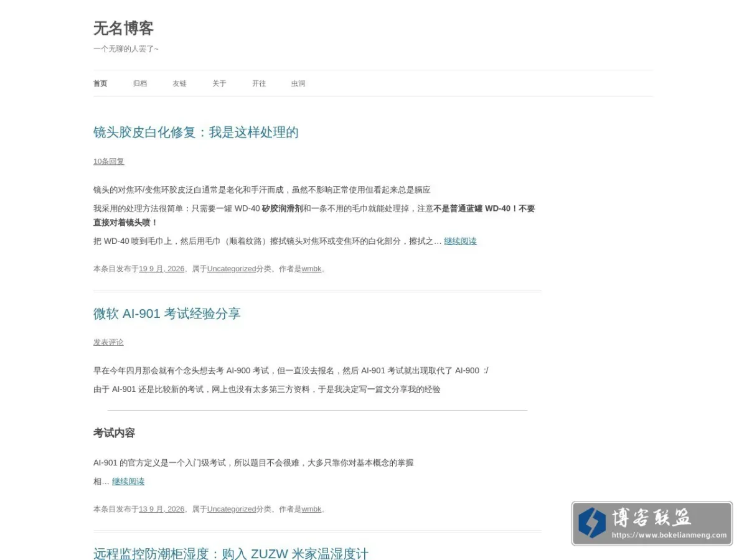Open the 归档 menu item
The image size is (747, 560).
point(140,83)
